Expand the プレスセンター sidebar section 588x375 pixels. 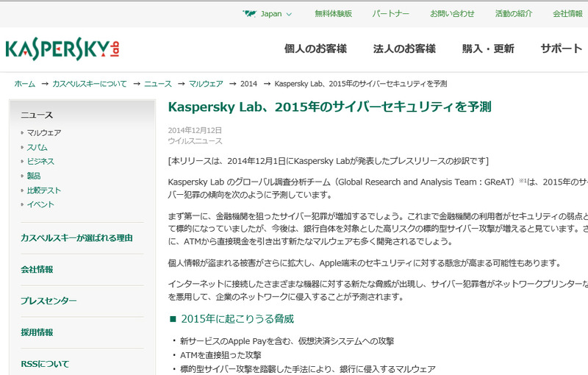(x=49, y=301)
